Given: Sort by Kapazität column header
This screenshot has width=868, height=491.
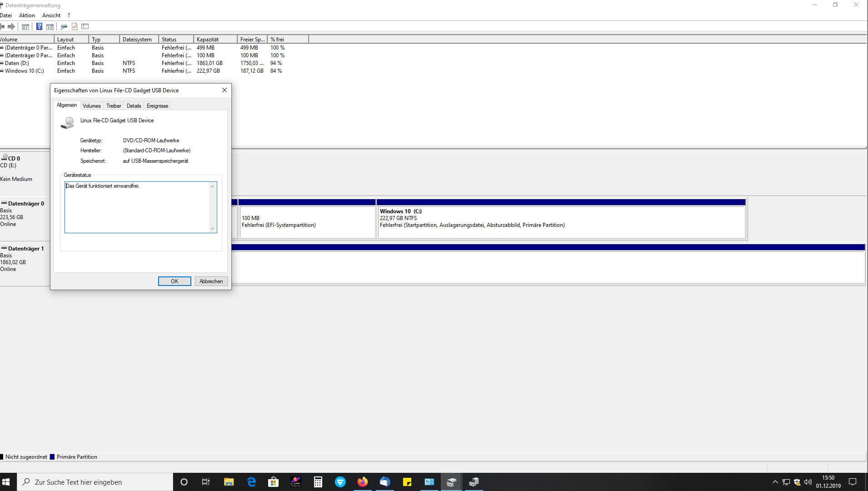Looking at the screenshot, I should [215, 40].
